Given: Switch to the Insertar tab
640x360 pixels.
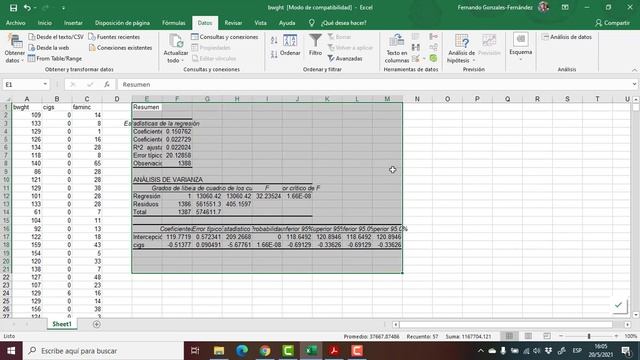Looking at the screenshot, I should 73,23.
